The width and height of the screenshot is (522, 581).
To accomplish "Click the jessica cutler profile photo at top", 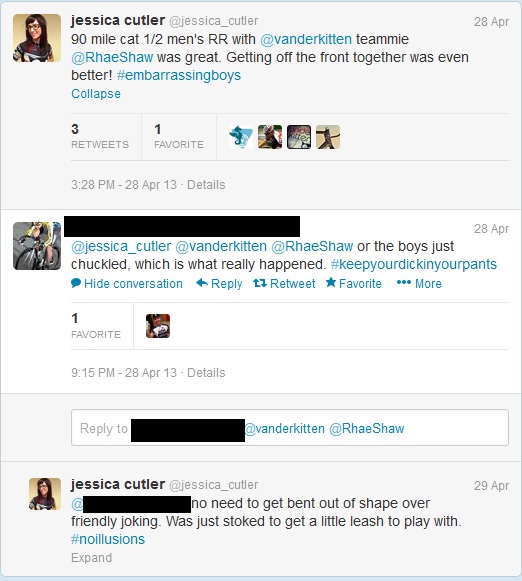I will (37, 38).
